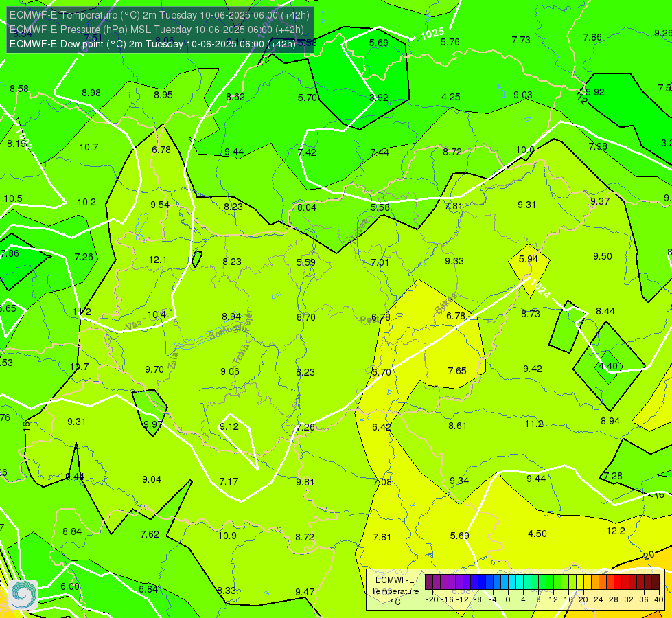Click the 9.50 dew point value

tap(603, 256)
